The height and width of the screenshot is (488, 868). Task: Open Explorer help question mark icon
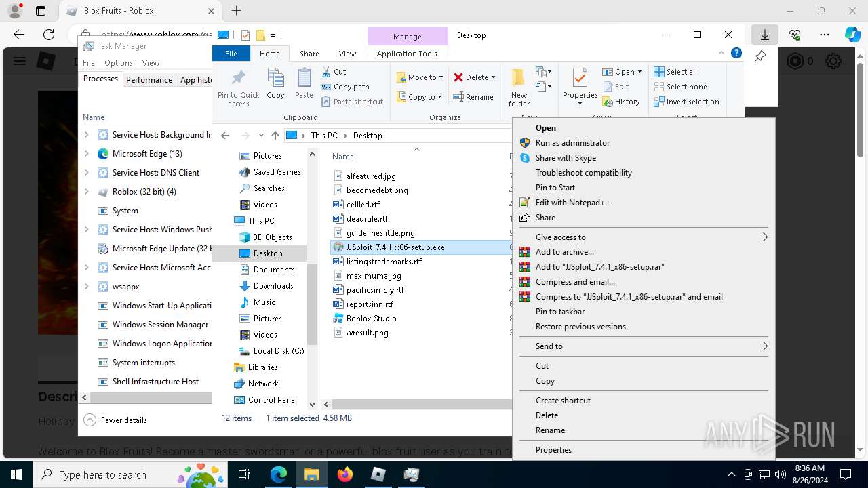click(x=736, y=53)
